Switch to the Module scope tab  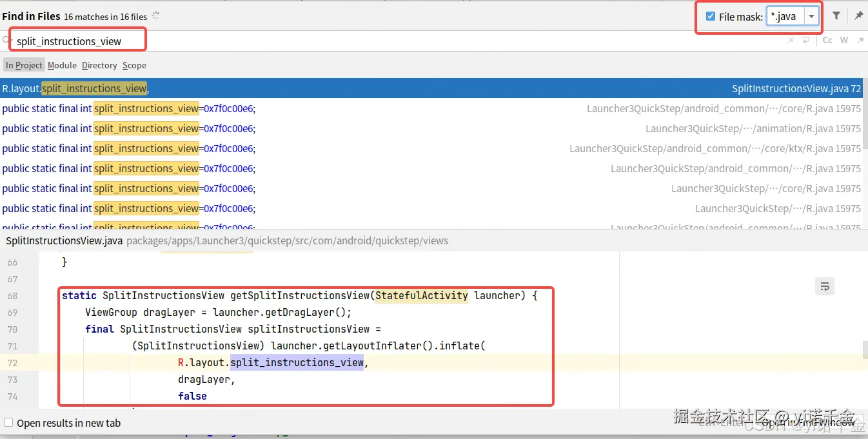62,65
